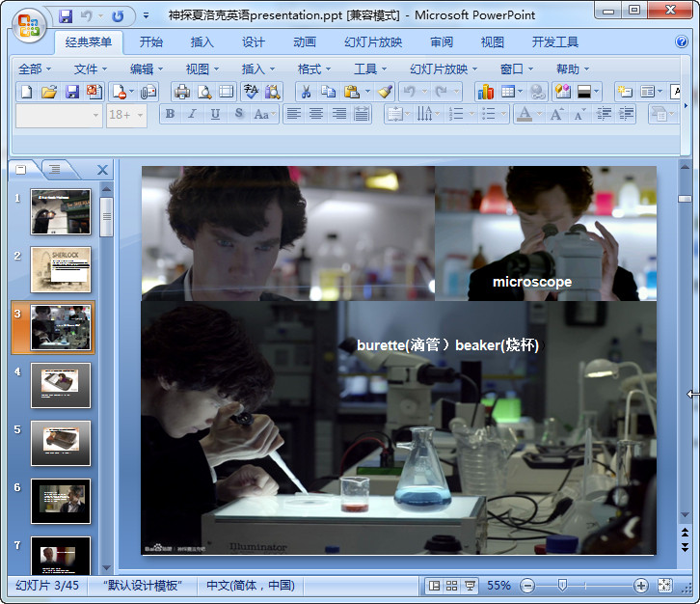700x604 pixels.
Task: Click the Increase font size icon
Action: click(x=556, y=115)
